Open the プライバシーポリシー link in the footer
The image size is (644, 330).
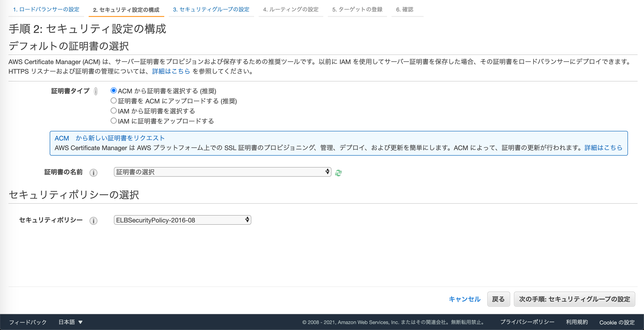[x=527, y=322]
